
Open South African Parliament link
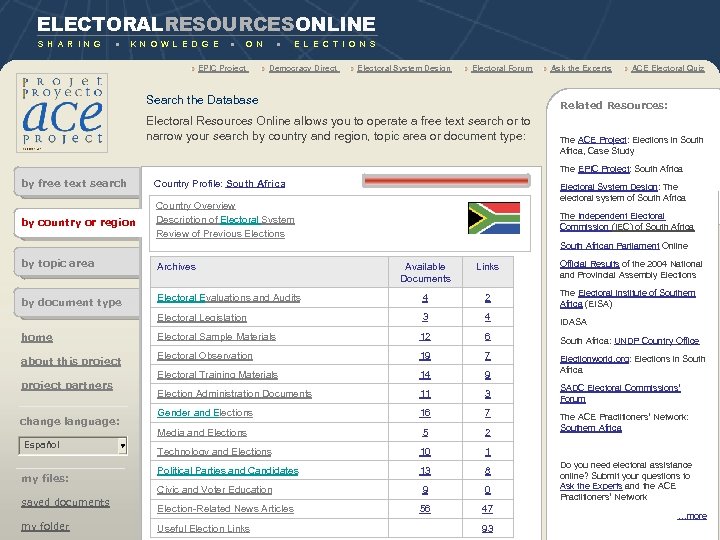[x=609, y=246]
